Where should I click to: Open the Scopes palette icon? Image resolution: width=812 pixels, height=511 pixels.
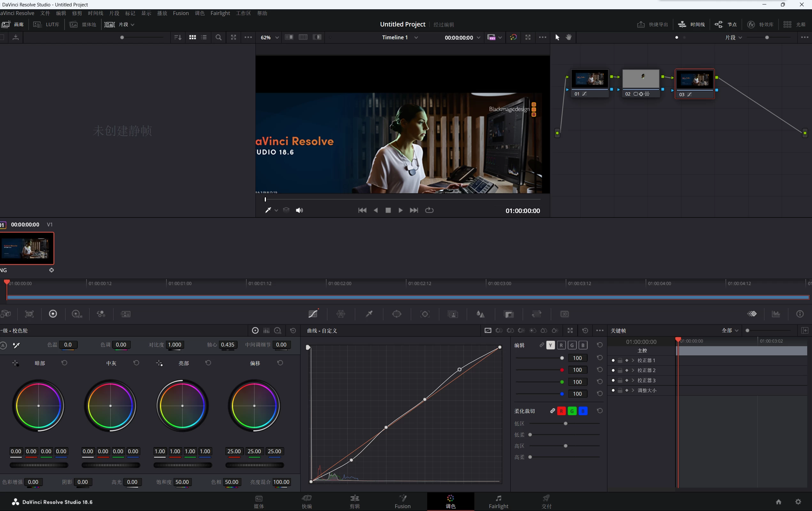(776, 314)
